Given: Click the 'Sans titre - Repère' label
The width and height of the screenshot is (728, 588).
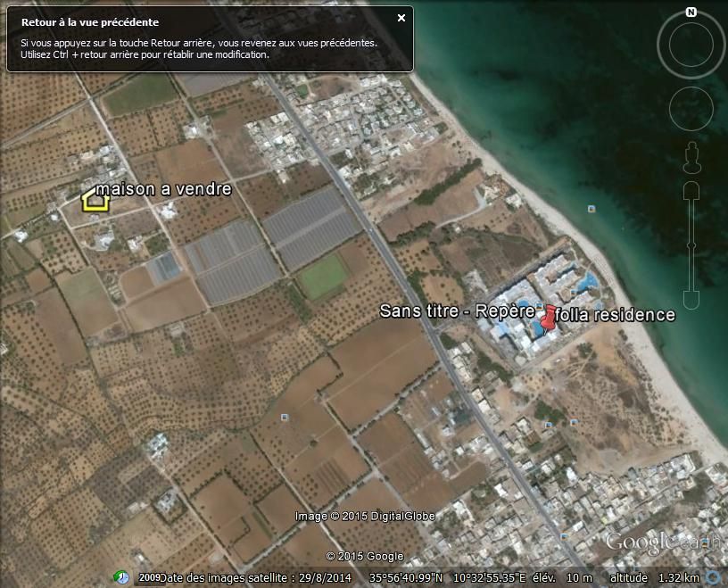Looking at the screenshot, I should (457, 311).
